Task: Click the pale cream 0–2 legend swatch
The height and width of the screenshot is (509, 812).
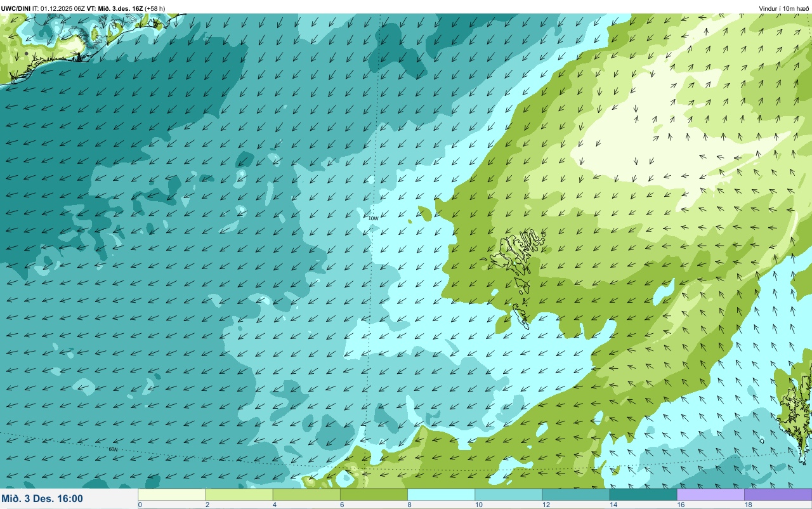Action: [x=172, y=494]
